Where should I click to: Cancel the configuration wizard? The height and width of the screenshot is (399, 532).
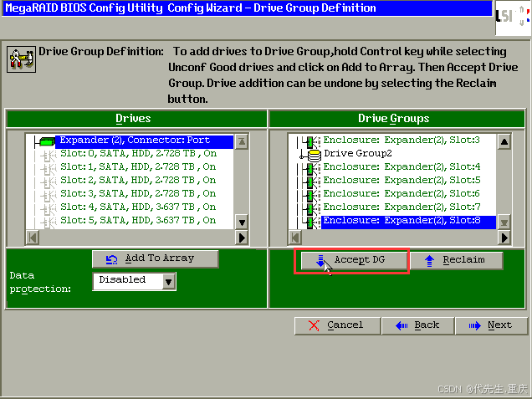click(337, 325)
